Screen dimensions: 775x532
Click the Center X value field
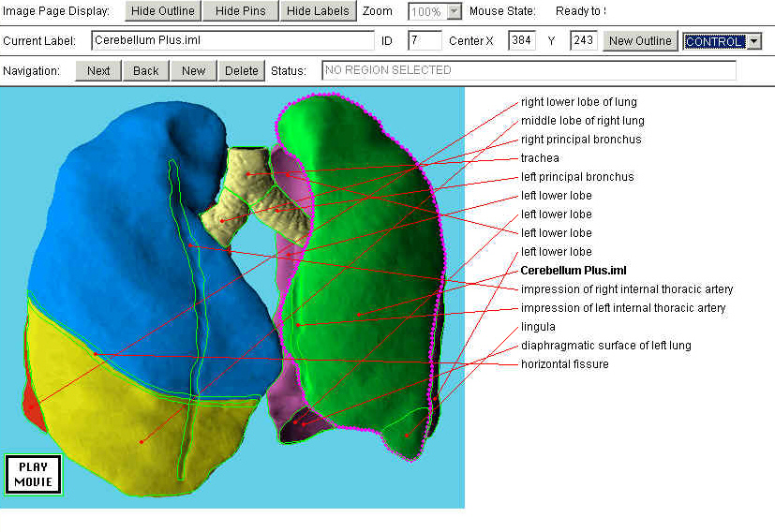point(521,41)
